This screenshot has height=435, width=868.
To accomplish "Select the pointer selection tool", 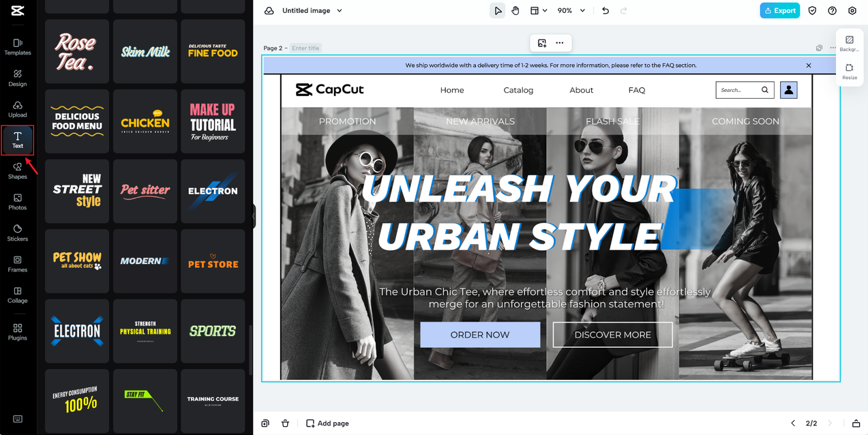I will [x=498, y=11].
